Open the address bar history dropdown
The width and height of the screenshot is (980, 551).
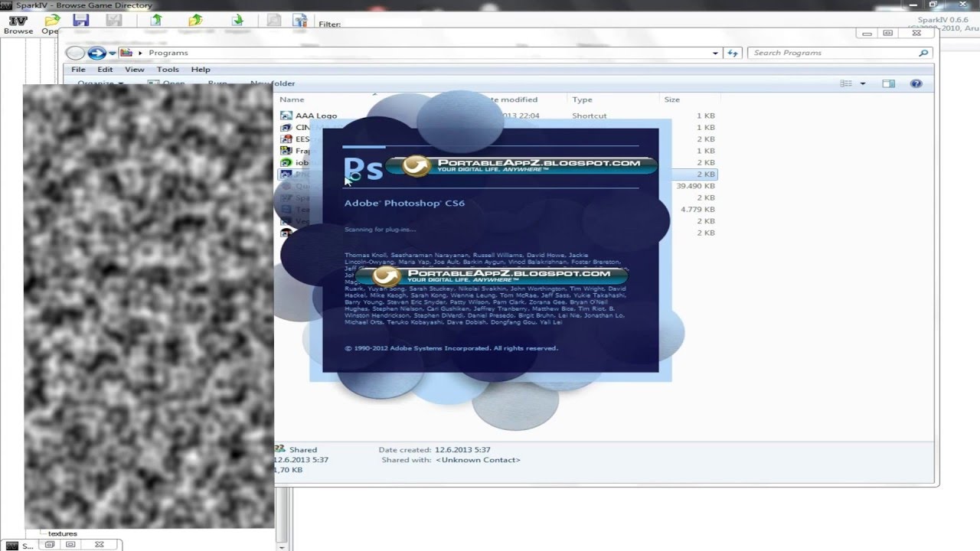[715, 53]
